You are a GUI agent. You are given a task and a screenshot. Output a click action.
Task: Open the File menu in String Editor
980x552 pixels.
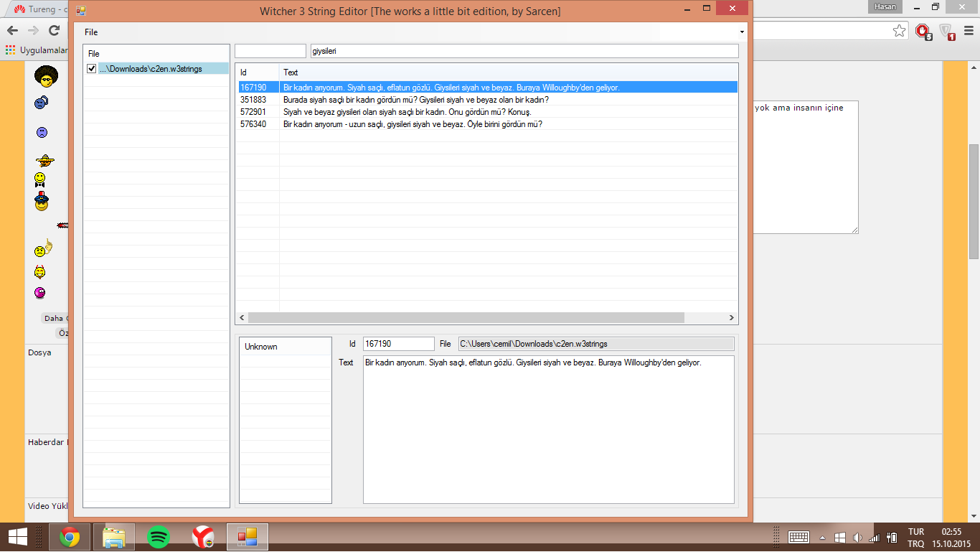[x=91, y=32]
